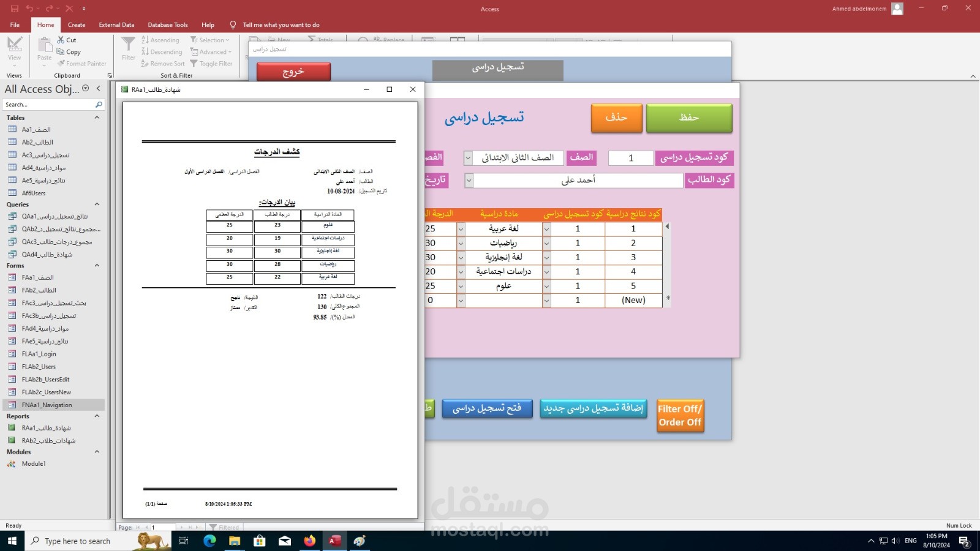This screenshot has height=551, width=980.
Task: Click the Cut scissors icon
Action: coord(61,40)
